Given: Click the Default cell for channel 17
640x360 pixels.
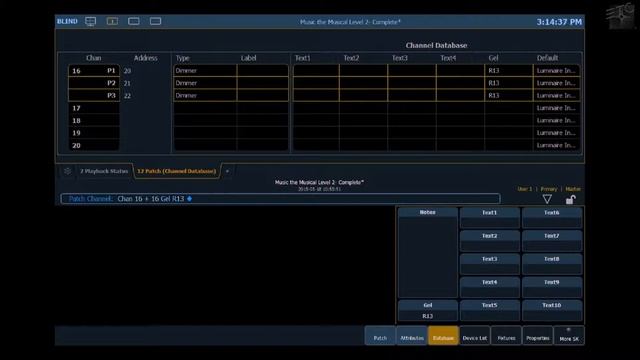Looking at the screenshot, I should pyautogui.click(x=556, y=108).
